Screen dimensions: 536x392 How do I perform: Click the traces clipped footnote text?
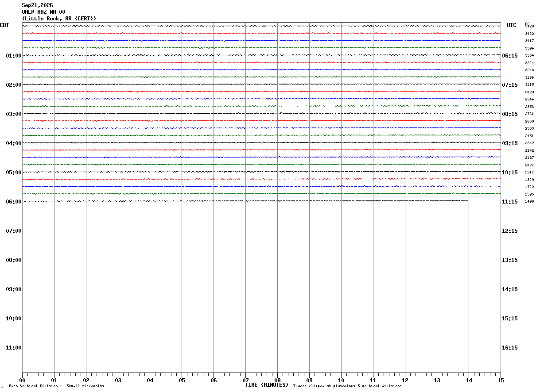(347, 386)
